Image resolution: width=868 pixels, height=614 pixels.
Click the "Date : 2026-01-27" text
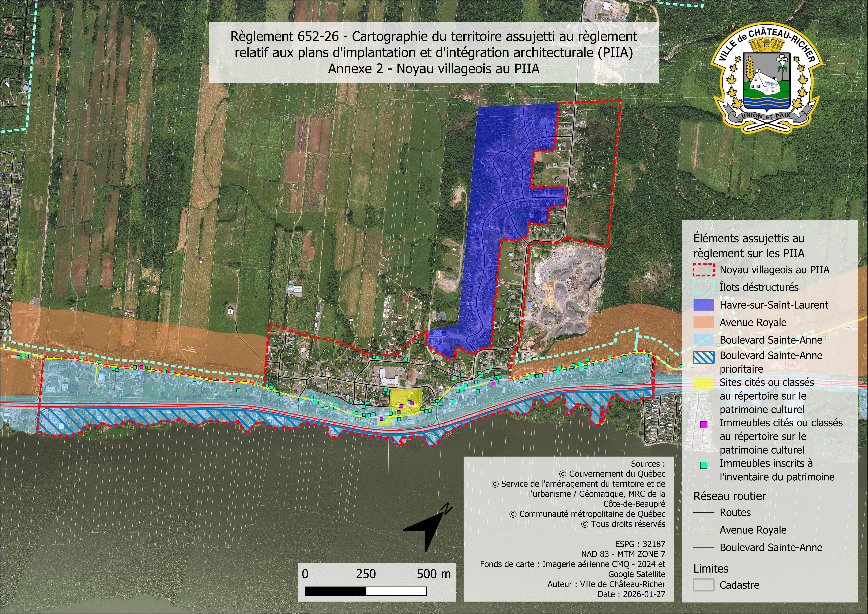coord(631,594)
